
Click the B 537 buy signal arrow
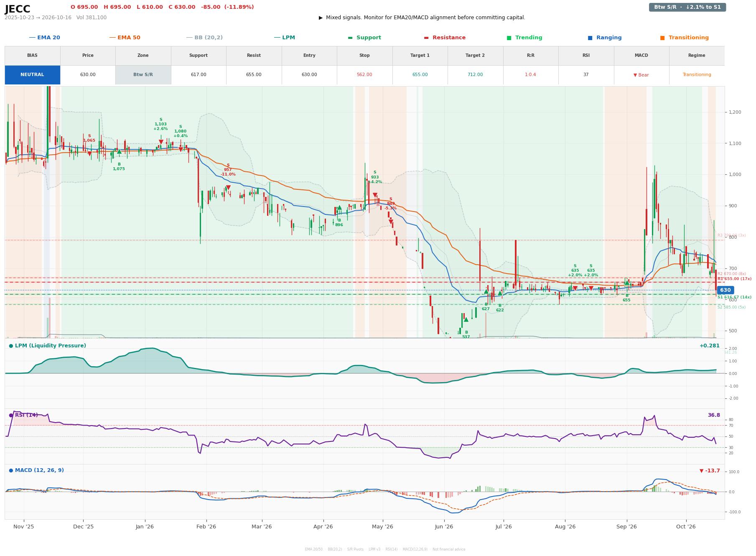click(x=466, y=319)
